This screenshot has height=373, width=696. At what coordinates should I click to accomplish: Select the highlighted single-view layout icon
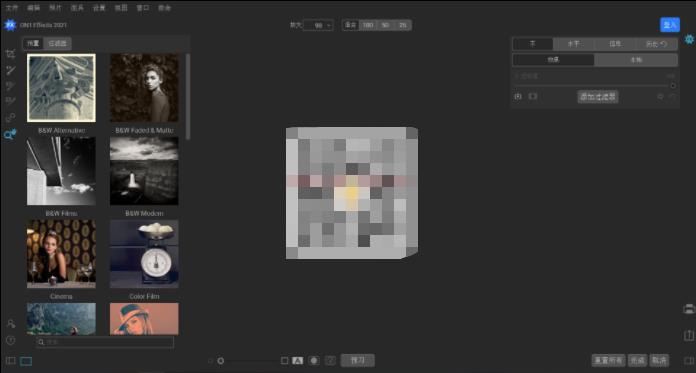tap(26, 361)
